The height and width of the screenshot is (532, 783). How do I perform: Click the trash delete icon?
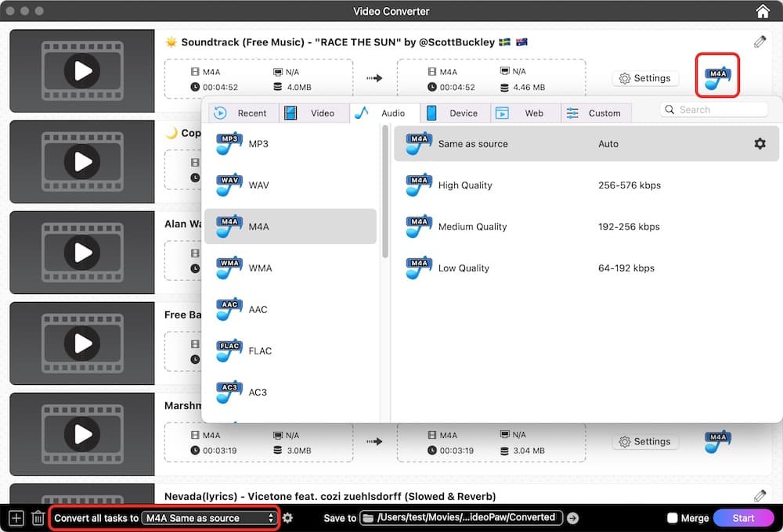38,518
